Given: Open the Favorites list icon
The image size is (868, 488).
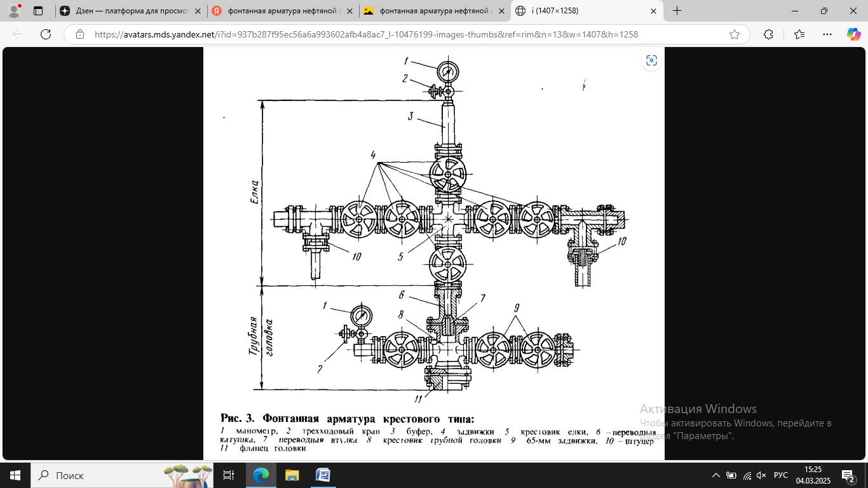Looking at the screenshot, I should 799,34.
